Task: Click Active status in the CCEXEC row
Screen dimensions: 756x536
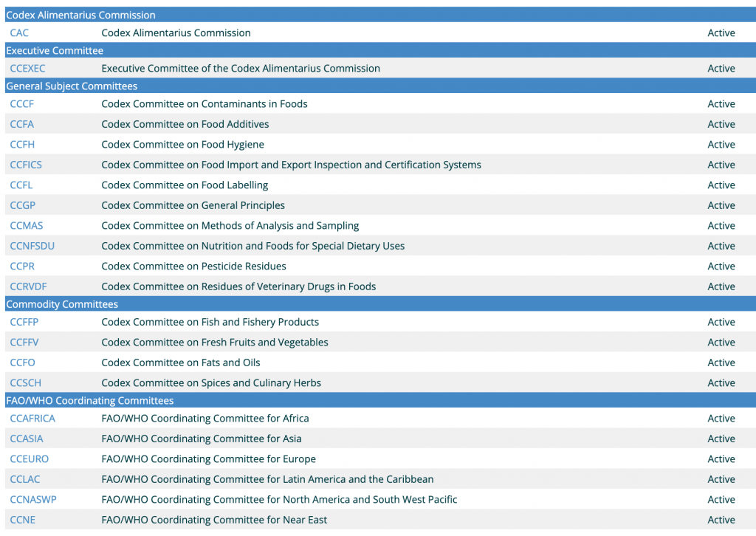Action: pyautogui.click(x=721, y=69)
